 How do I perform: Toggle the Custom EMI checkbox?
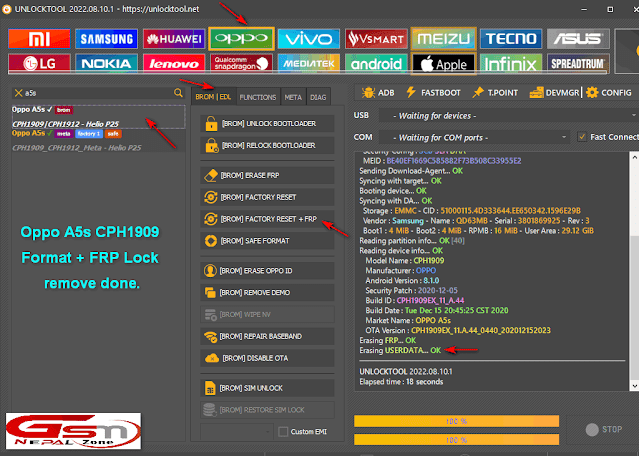coord(283,432)
